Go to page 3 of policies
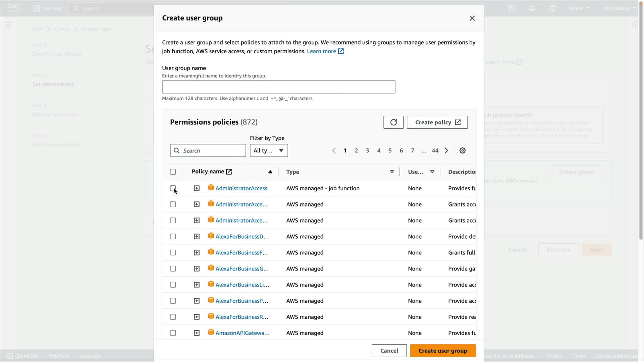 click(x=367, y=150)
